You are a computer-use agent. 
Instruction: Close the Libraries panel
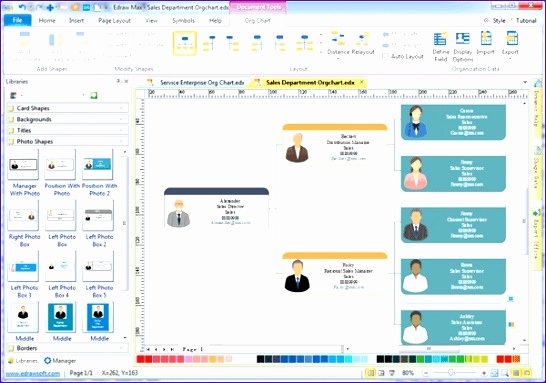click(x=126, y=81)
